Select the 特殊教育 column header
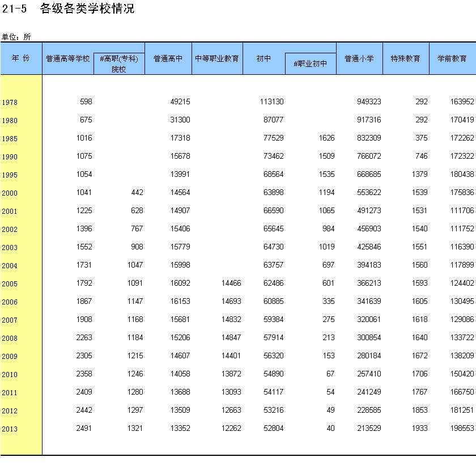 coord(406,58)
